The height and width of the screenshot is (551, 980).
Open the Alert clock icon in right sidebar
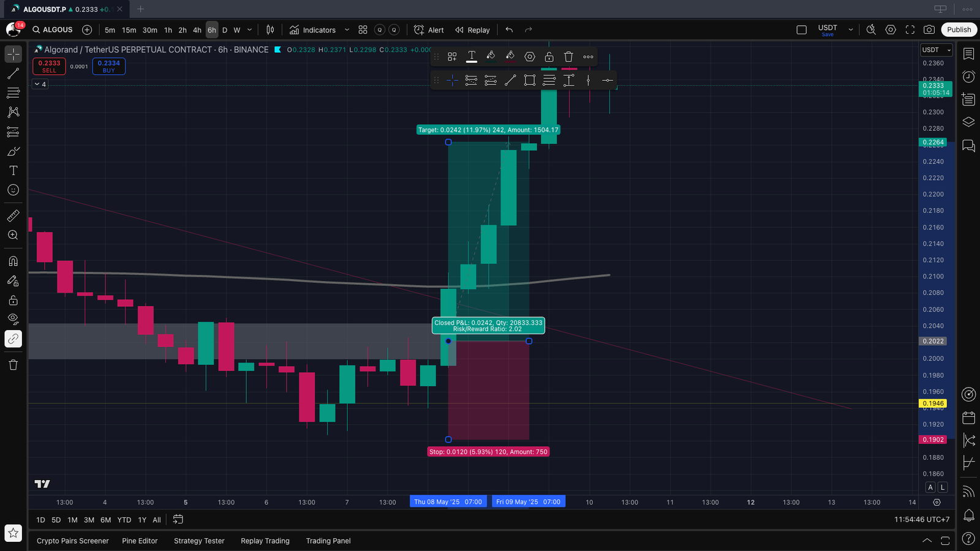click(968, 77)
